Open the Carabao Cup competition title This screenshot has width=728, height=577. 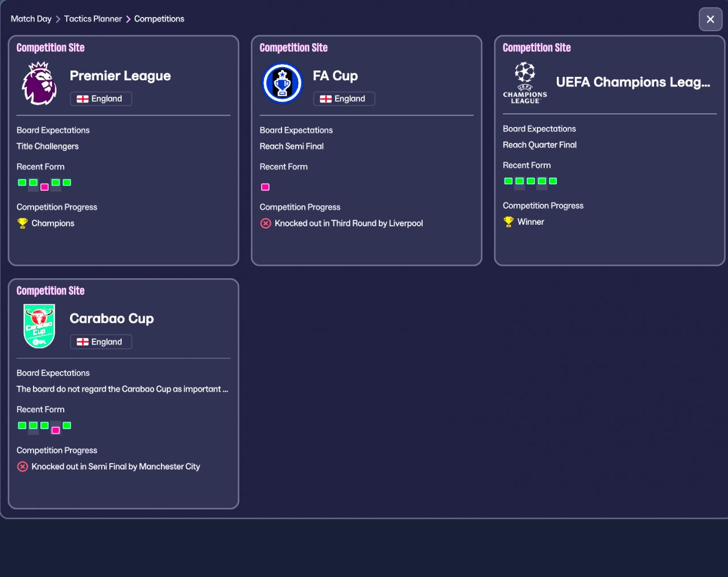click(111, 319)
